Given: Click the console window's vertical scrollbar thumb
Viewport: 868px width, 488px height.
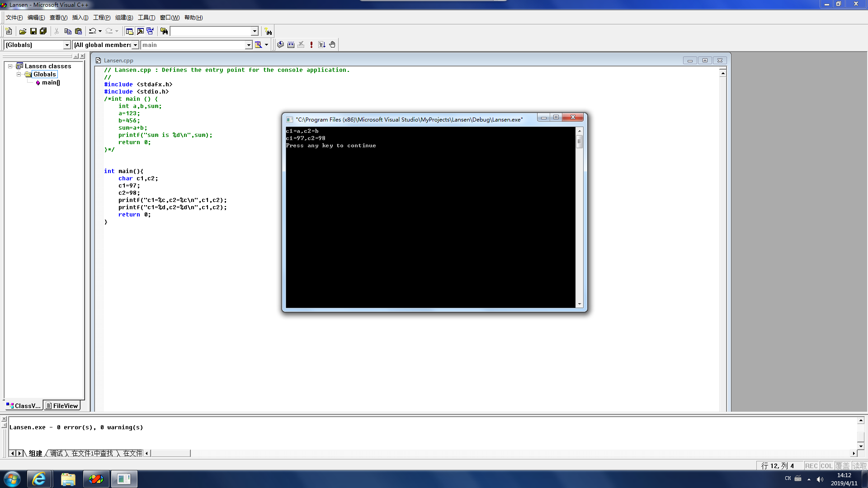Looking at the screenshot, I should (x=579, y=141).
